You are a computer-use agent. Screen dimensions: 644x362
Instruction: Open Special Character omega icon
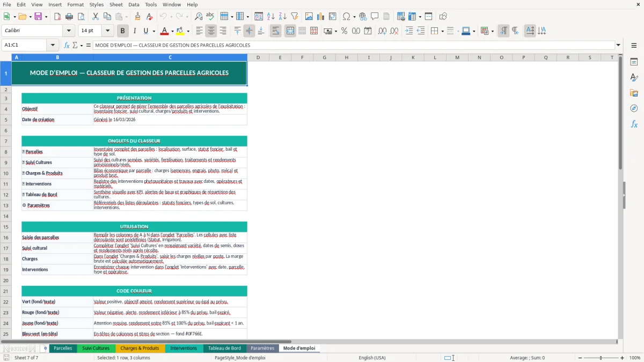346,17
